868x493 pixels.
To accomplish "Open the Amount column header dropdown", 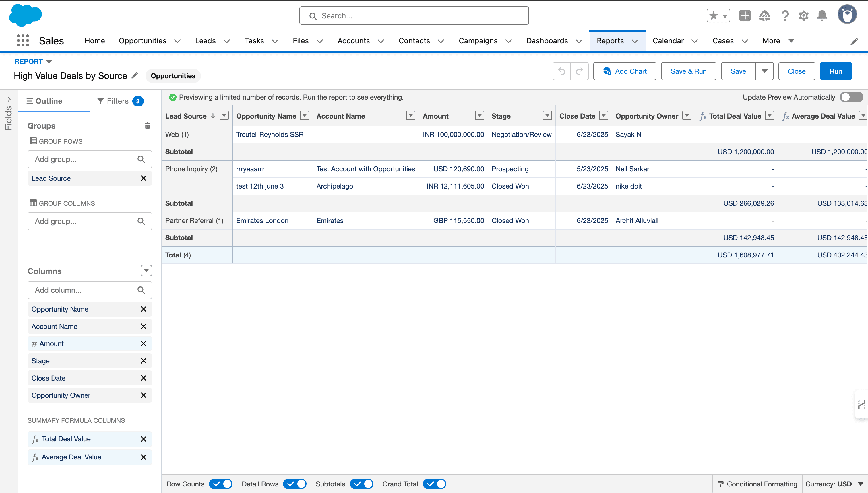I will pyautogui.click(x=479, y=116).
